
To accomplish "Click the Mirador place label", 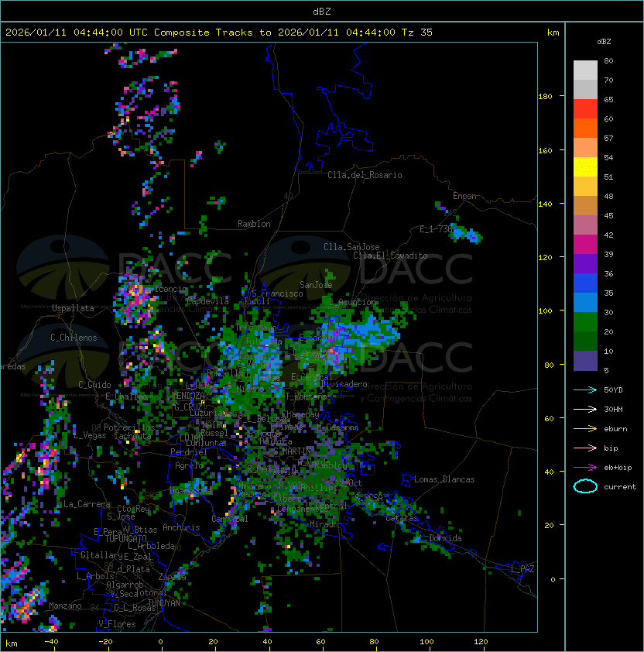I will tap(326, 524).
